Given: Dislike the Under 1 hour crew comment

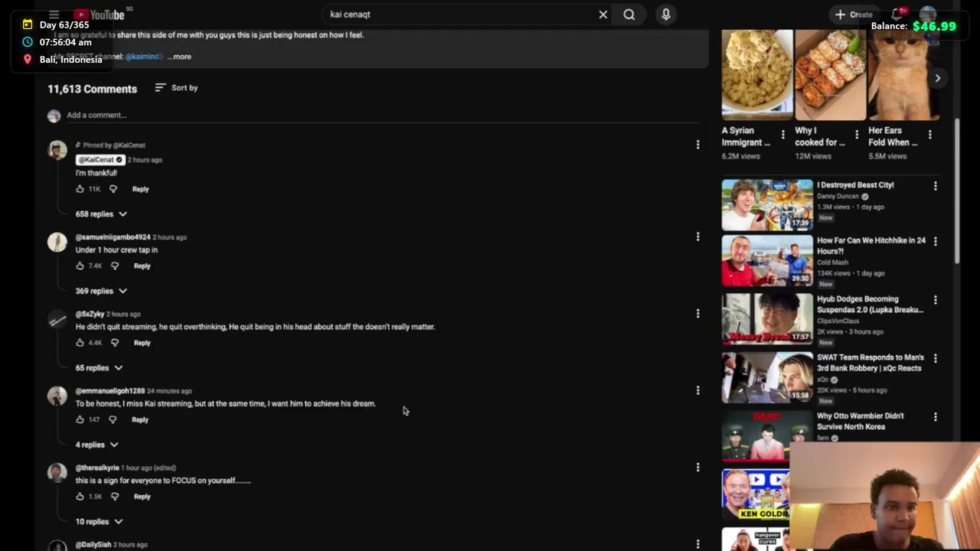Looking at the screenshot, I should coord(115,266).
